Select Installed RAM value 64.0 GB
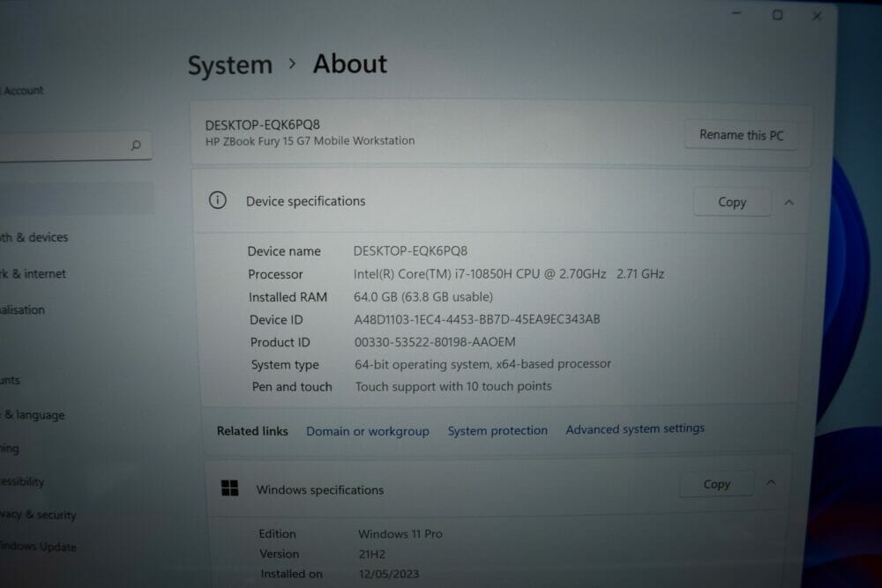This screenshot has width=882, height=588. 423,297
